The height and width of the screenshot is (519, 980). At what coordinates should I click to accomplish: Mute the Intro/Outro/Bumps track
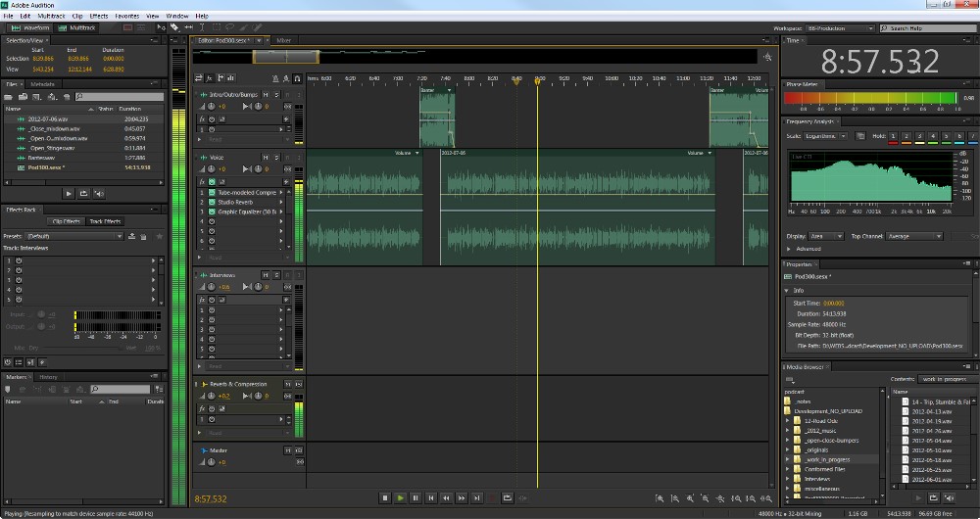[x=266, y=94]
